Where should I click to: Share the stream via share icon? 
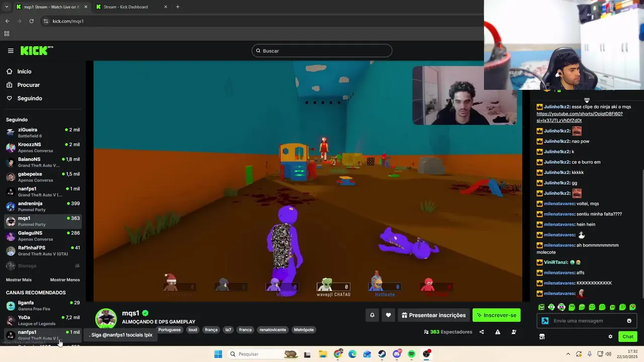pyautogui.click(x=481, y=332)
